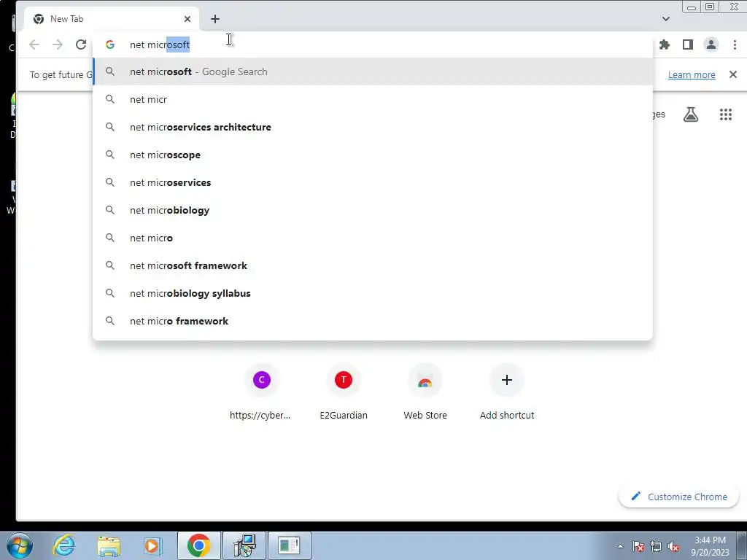The height and width of the screenshot is (560, 747).
Task: Show hidden tray icons arrow
Action: 620,546
